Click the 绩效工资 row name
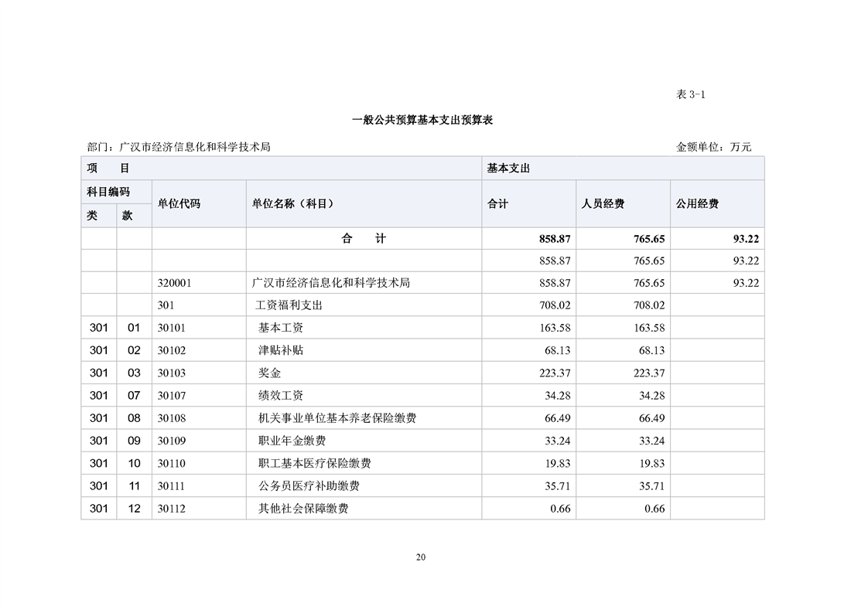Screen dimensions: 868x613 click(281, 396)
